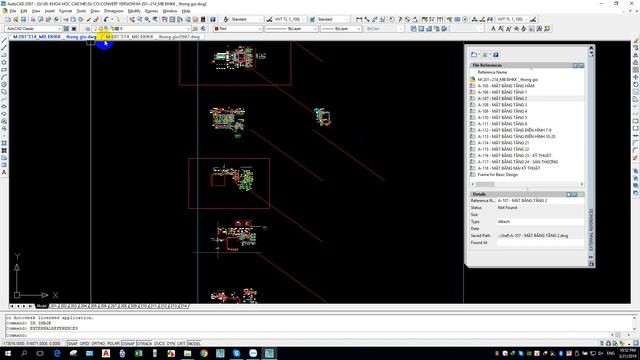This screenshot has width=640, height=360.
Task: Click the Windows Start button
Action: click(x=7, y=353)
